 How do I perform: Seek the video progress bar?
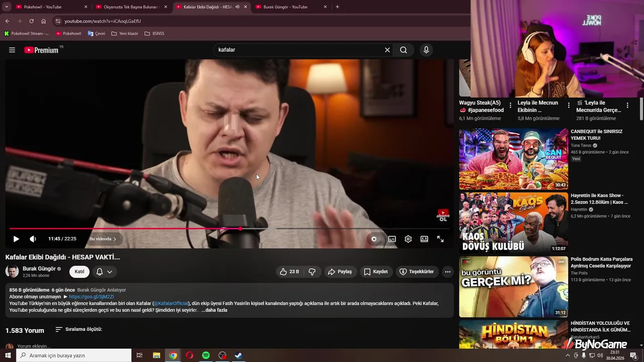[229, 229]
